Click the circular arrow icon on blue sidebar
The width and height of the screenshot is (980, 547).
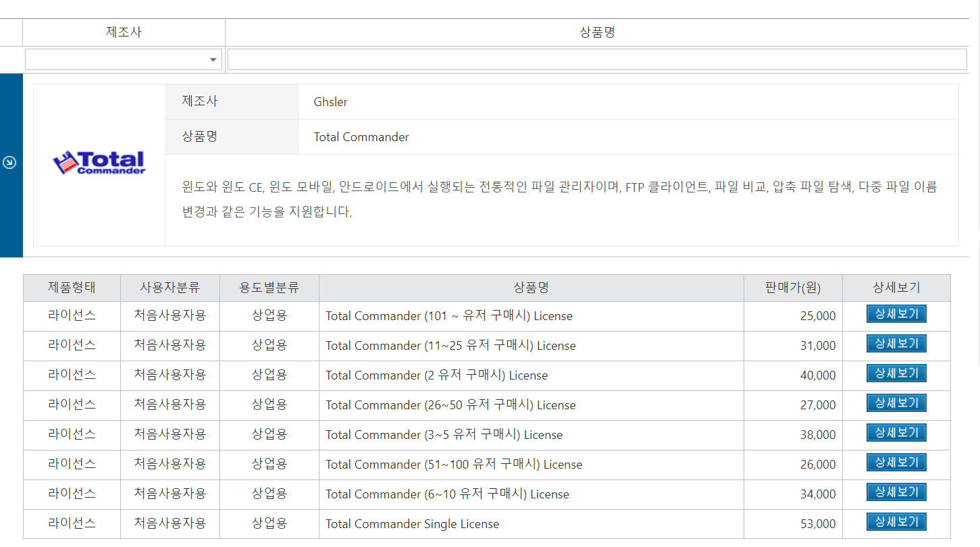[x=9, y=163]
